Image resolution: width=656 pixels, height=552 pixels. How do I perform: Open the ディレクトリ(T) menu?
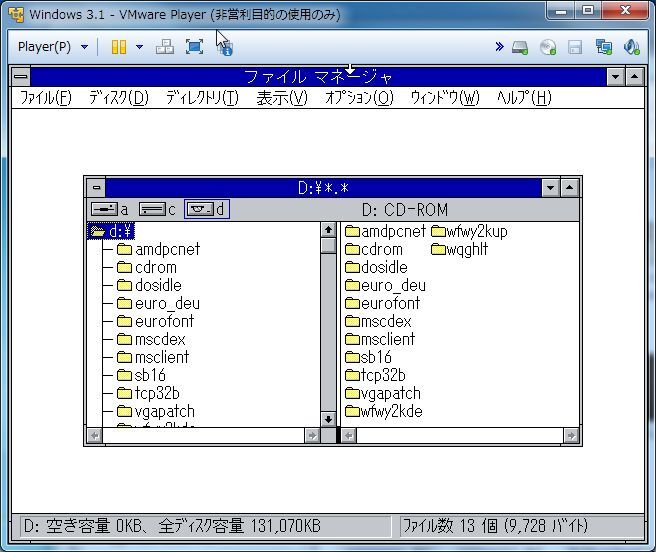202,98
